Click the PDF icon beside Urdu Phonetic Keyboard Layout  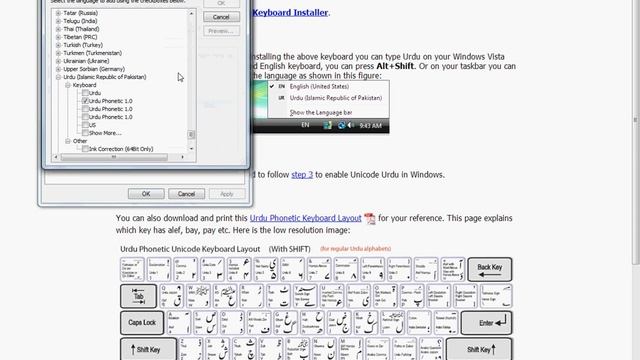[x=369, y=218]
